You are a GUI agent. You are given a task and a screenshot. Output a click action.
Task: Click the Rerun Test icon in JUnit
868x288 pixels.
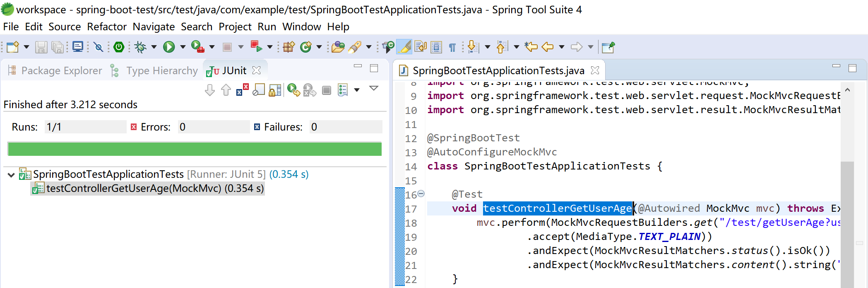tap(293, 90)
